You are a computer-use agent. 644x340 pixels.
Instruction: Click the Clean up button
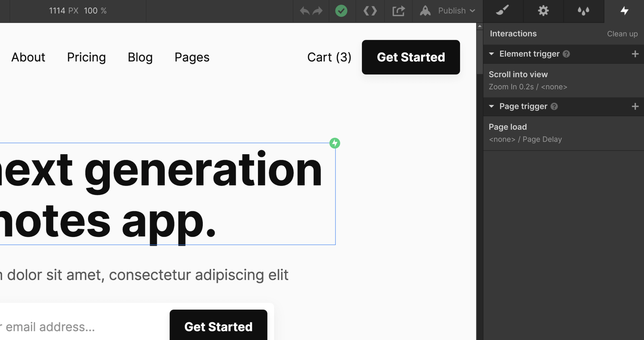point(622,33)
